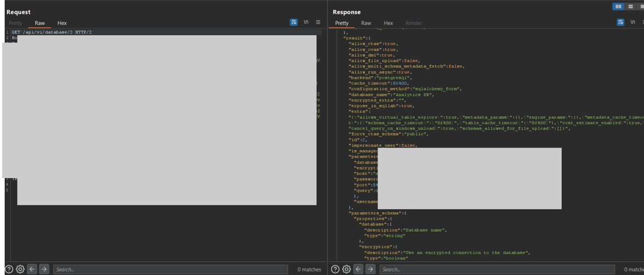
Task: Click the "allow_run_async":true line
Action: tap(380, 72)
